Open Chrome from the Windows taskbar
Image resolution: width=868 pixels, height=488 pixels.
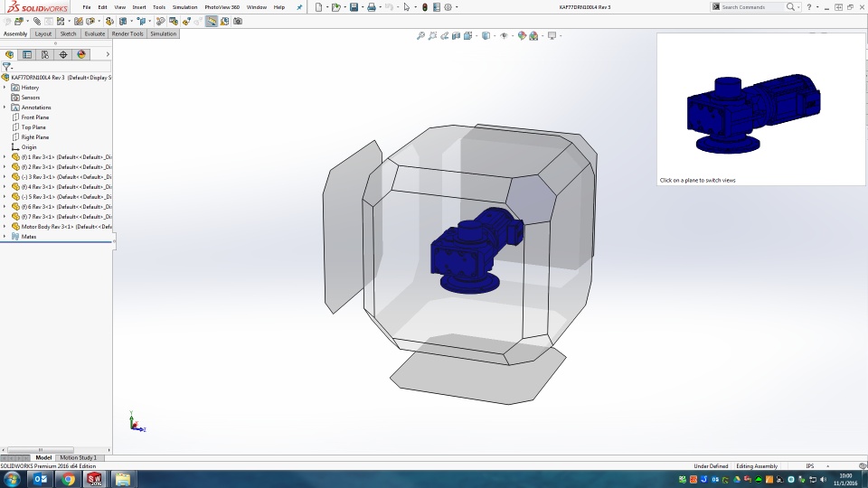coord(68,479)
